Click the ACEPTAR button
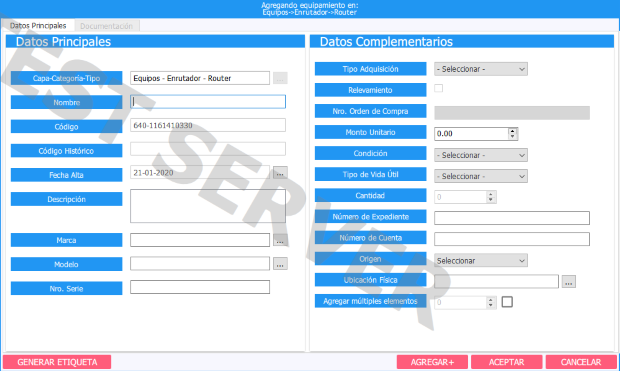Screen dimensions: 620x371 (507, 362)
